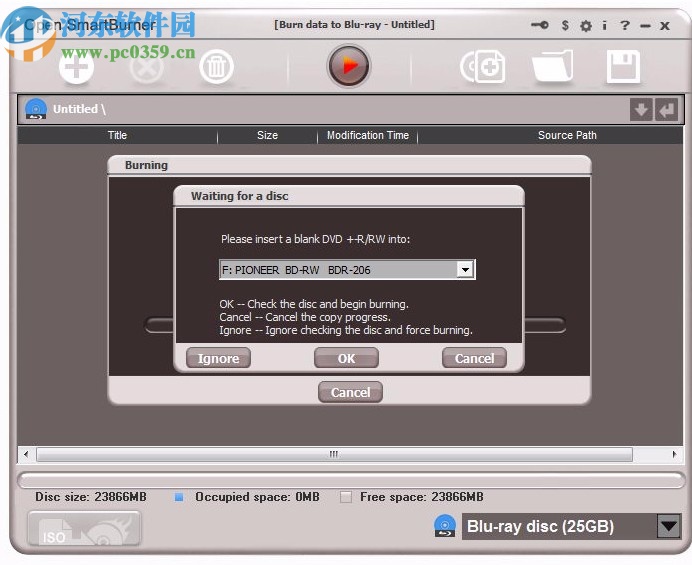Click the dollar purchase icon

[x=565, y=25]
